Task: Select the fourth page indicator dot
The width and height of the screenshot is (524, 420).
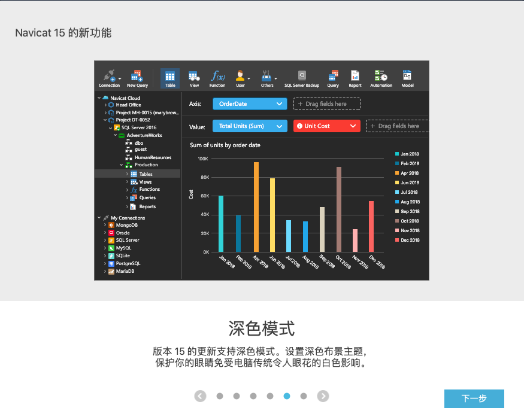Action: 270,396
